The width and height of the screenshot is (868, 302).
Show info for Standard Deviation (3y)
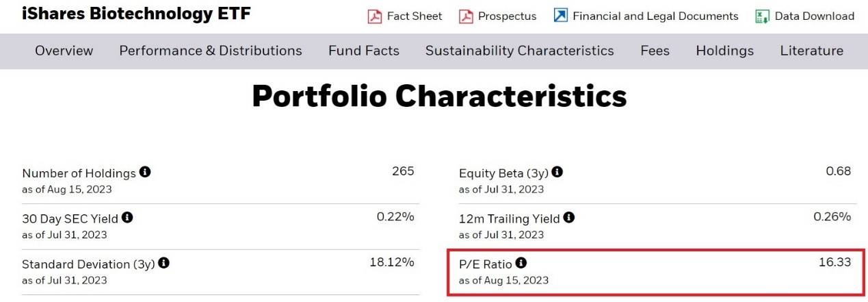coord(164,263)
